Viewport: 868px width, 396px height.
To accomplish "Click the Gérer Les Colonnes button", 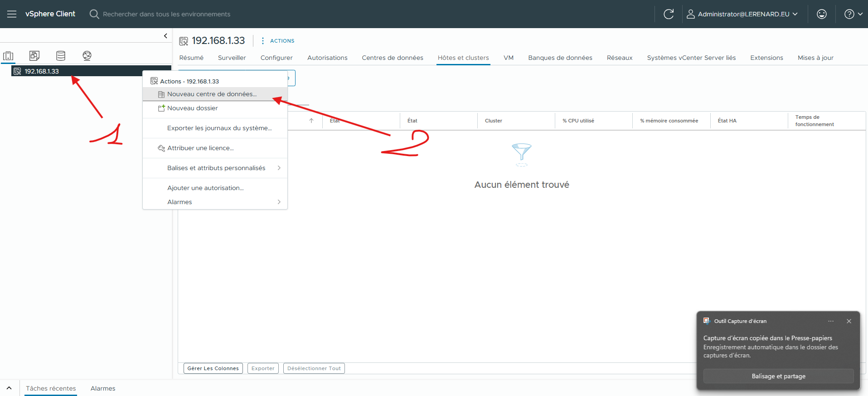I will point(213,368).
